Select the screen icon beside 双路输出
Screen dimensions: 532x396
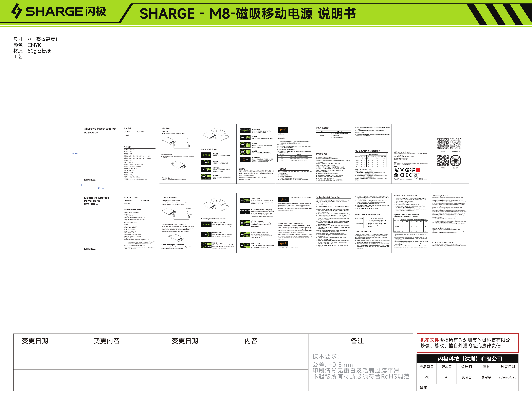(245, 152)
